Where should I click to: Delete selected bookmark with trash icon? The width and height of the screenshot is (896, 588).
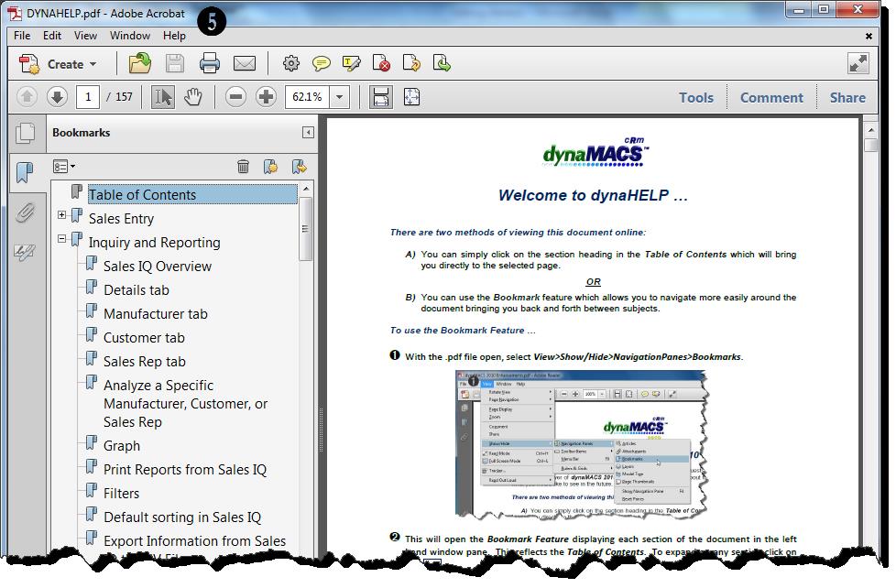243,167
